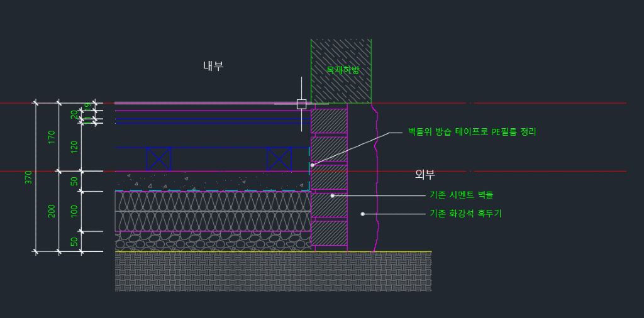The image size is (644, 318).
Task: Click the 목재하방 label in green hatch
Action: (343, 70)
